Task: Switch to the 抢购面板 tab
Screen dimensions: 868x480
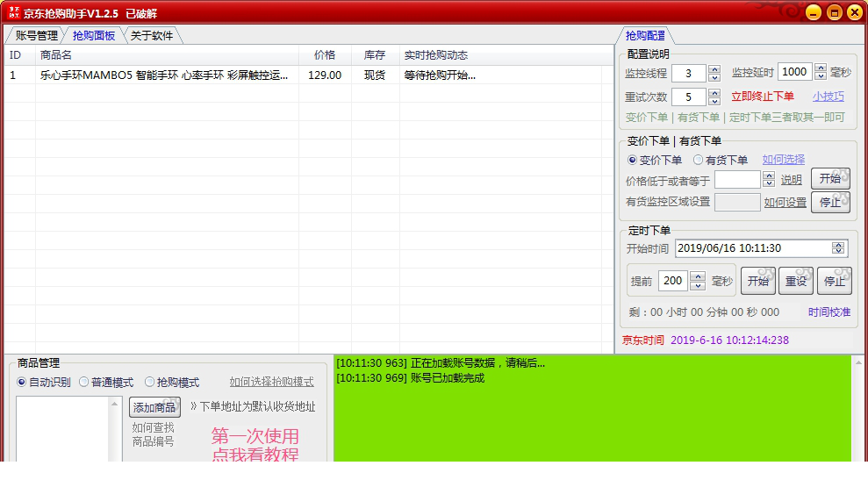Action: pos(94,35)
